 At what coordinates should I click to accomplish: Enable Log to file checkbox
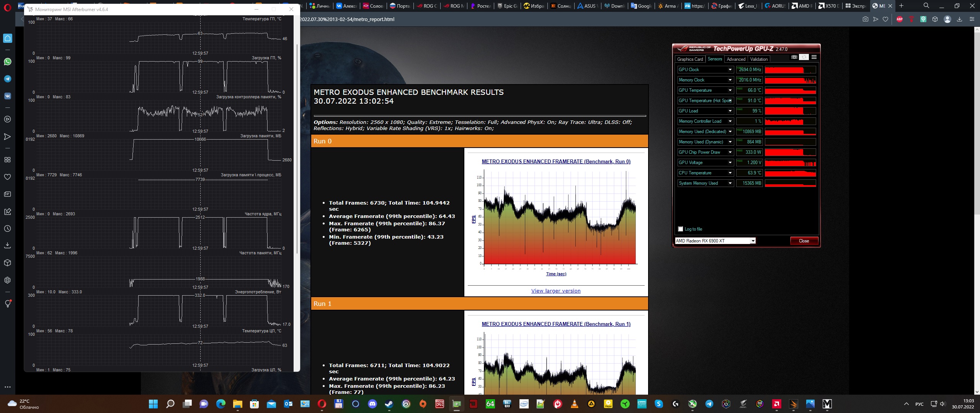(680, 229)
